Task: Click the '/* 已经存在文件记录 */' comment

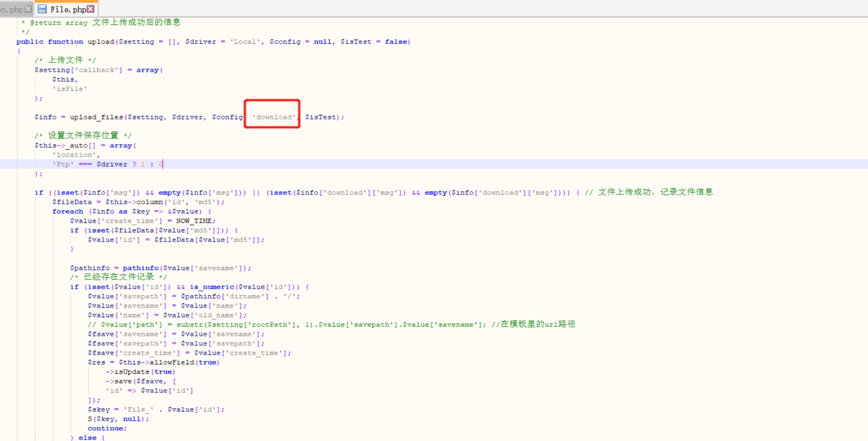Action: coord(118,277)
